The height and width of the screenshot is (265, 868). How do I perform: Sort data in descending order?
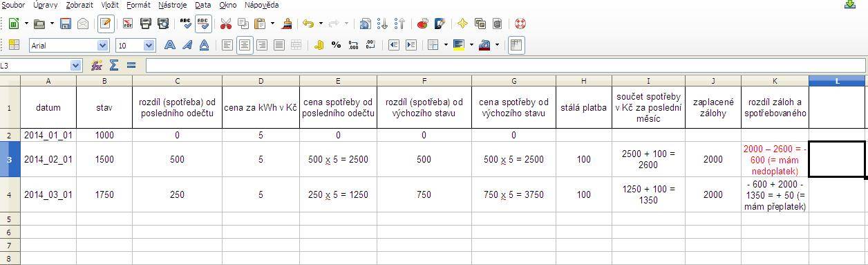coord(399,24)
